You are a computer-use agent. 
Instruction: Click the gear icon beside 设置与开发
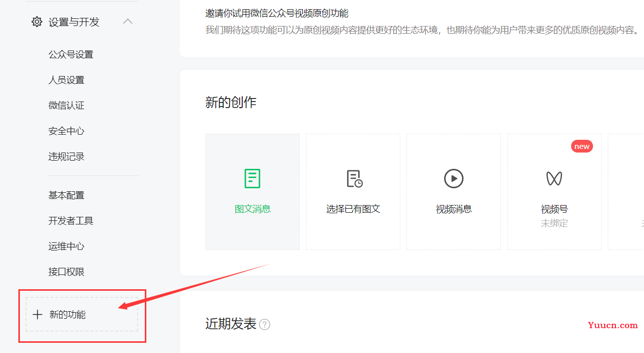click(37, 22)
